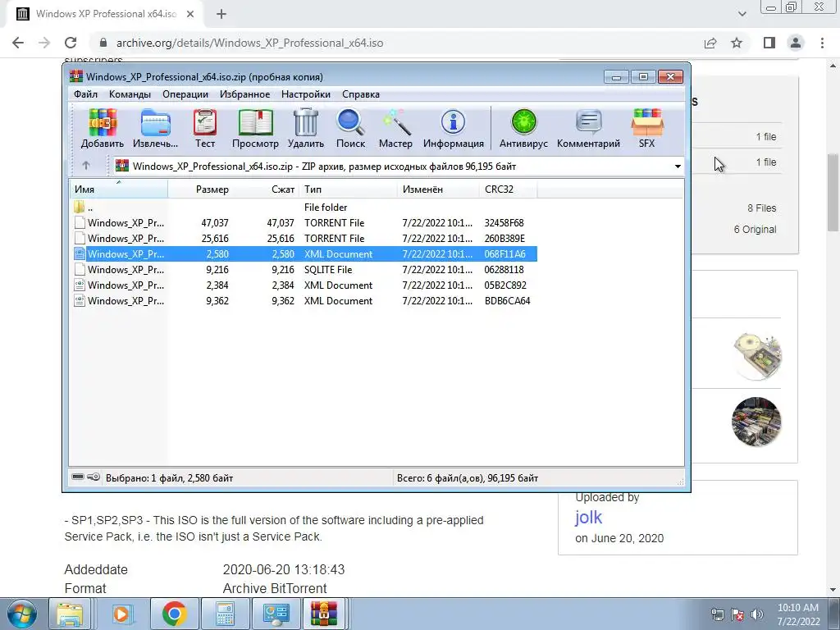This screenshot has height=630, width=840.
Task: Start the Антивирус scan icon
Action: pos(523,129)
